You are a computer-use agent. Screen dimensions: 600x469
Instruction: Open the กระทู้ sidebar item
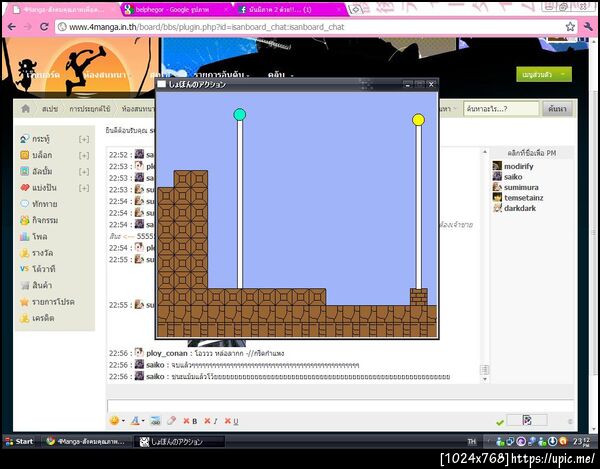41,139
